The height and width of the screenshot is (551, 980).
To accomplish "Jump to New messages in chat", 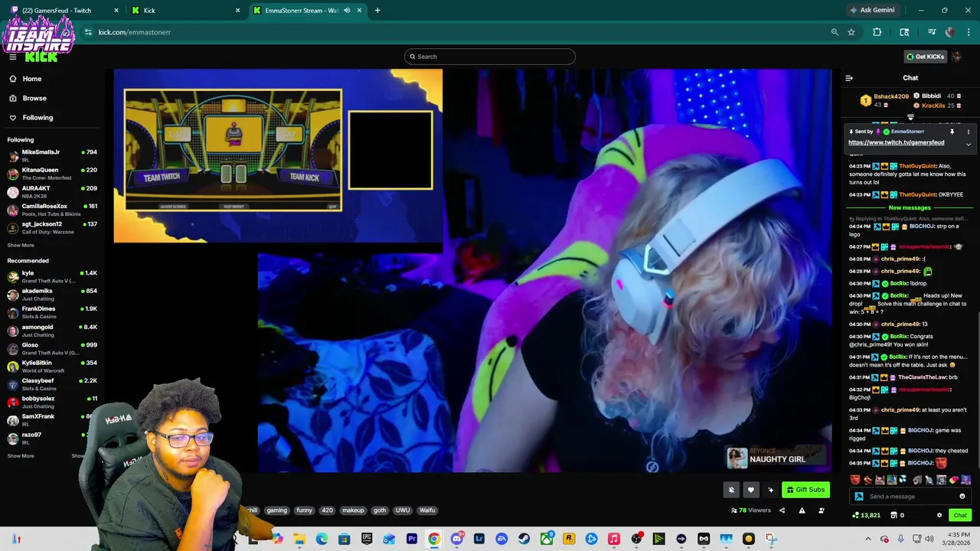I will [910, 207].
